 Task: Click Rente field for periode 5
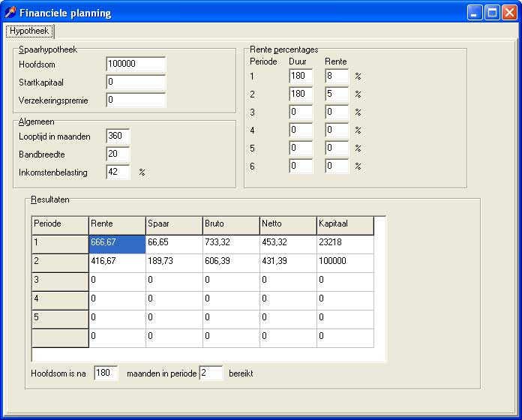point(337,148)
